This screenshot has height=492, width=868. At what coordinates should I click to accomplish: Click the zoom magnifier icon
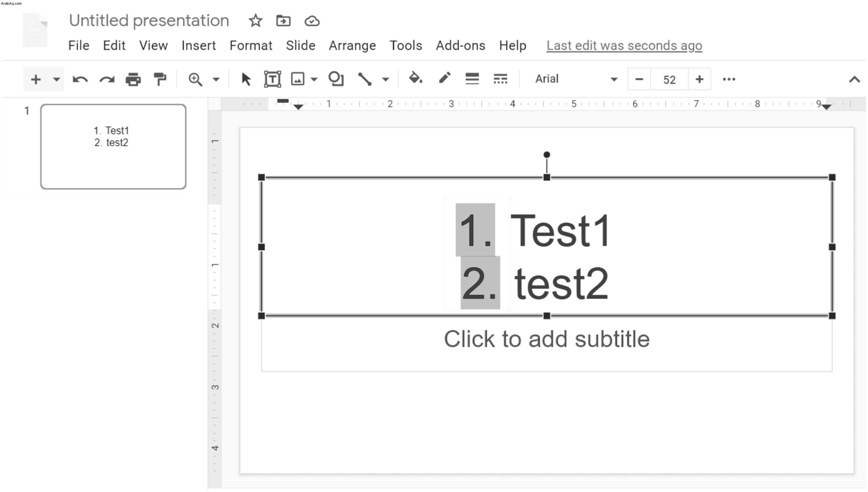pyautogui.click(x=195, y=80)
